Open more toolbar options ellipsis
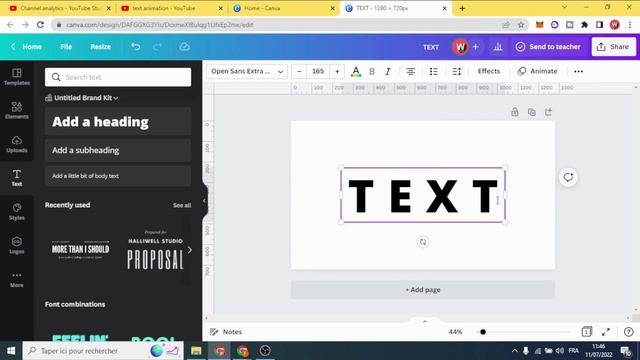The image size is (640, 360). [x=578, y=71]
